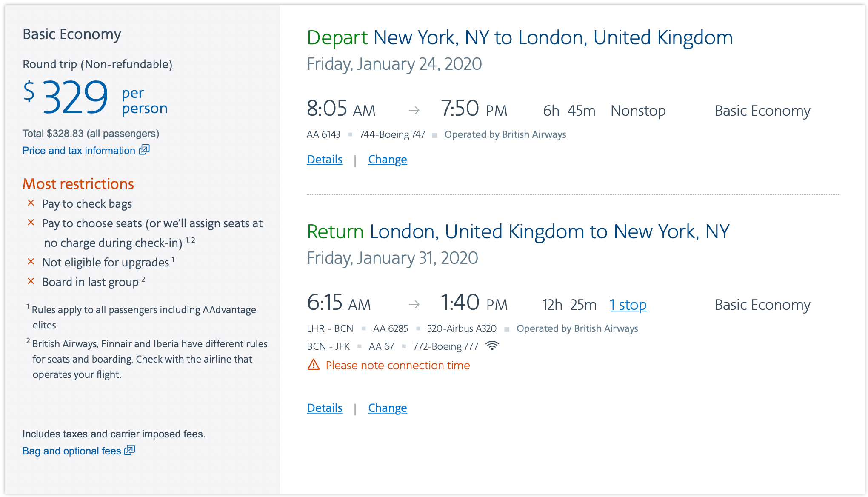Click the Most restrictions heading
The height and width of the screenshot is (497, 868).
click(x=78, y=184)
